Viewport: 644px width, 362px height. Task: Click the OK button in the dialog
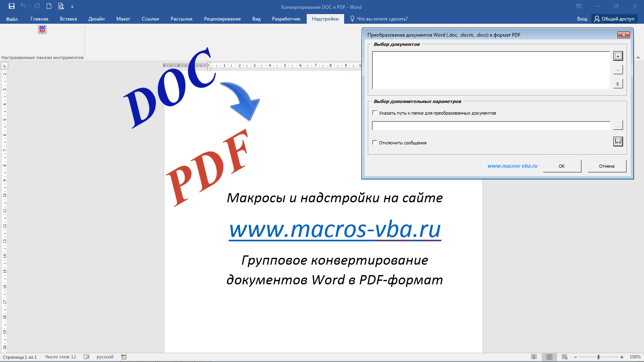pyautogui.click(x=562, y=166)
